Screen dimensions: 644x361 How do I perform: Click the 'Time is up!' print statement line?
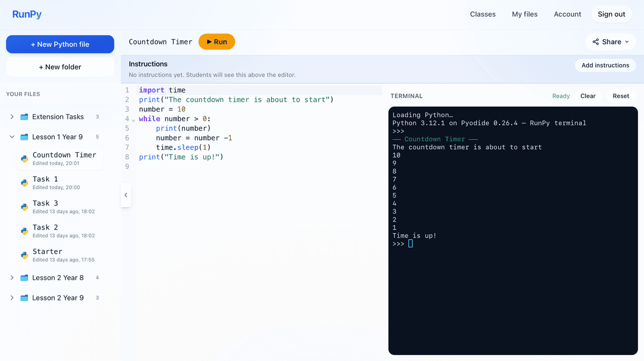pos(181,157)
